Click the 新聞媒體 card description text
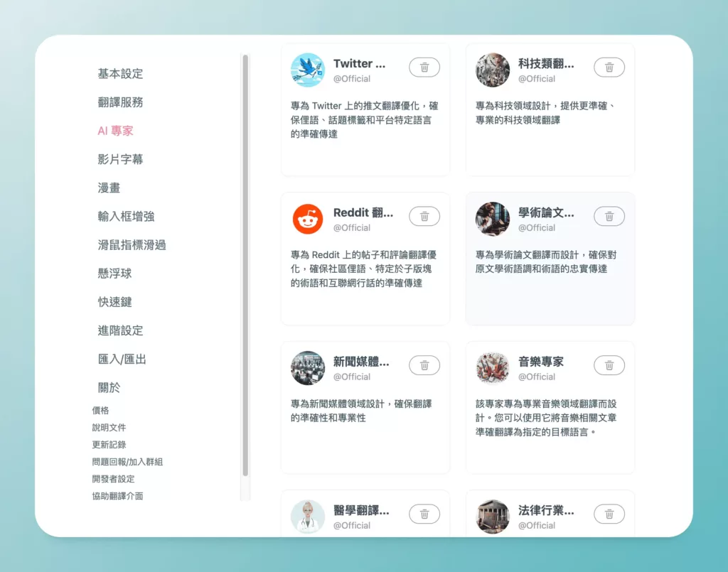 [x=361, y=411]
